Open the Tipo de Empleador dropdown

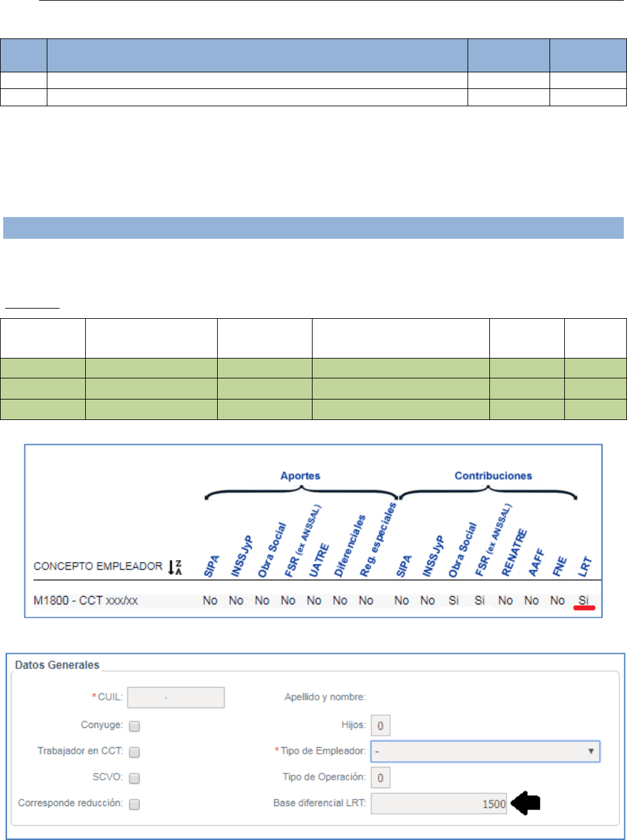(485, 752)
